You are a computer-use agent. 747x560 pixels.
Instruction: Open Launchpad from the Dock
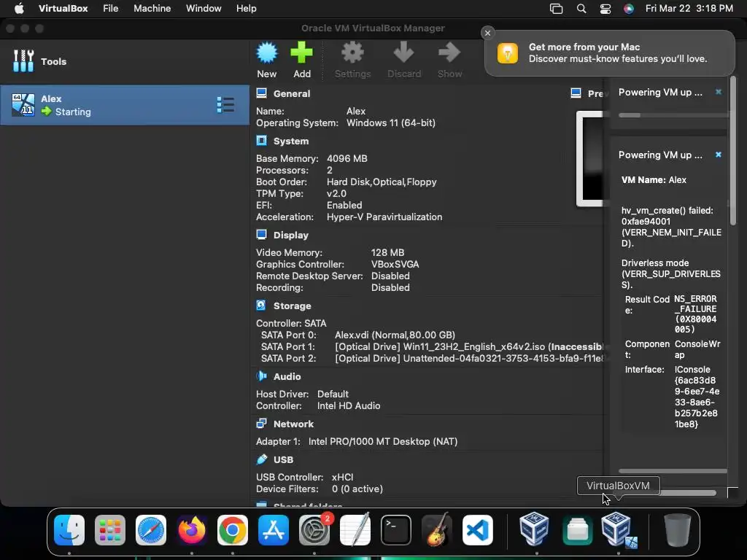pos(110,530)
